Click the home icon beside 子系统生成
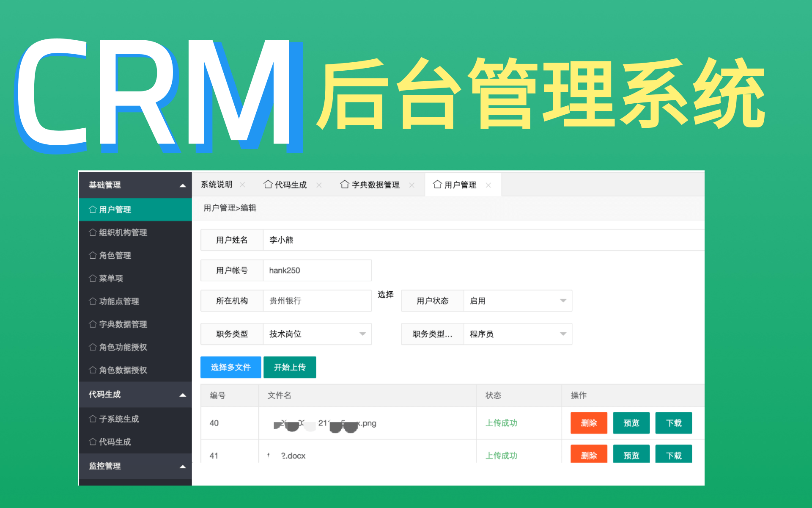 tap(93, 419)
